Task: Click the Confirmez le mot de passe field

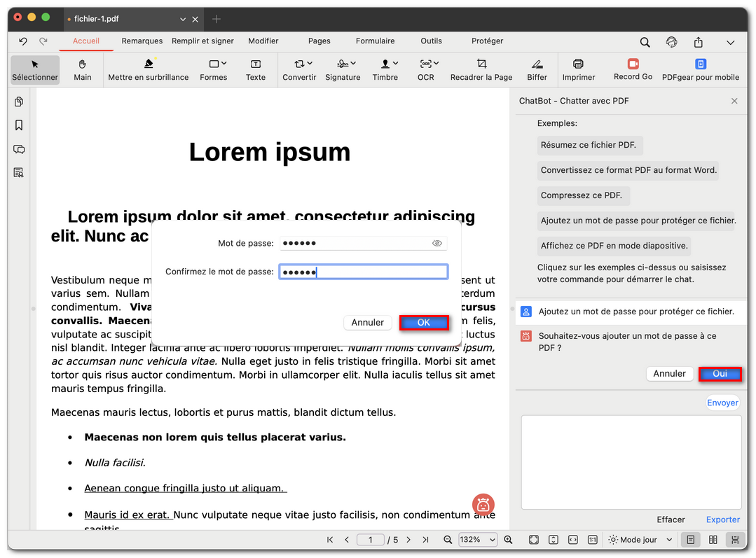Action: 363,272
